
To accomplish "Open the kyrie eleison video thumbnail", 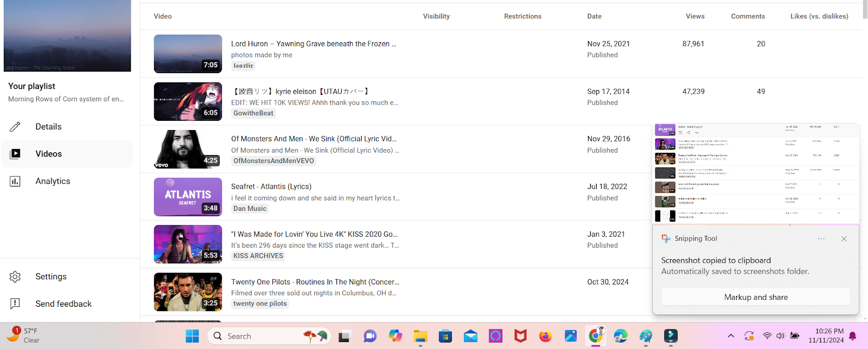I will tap(188, 101).
